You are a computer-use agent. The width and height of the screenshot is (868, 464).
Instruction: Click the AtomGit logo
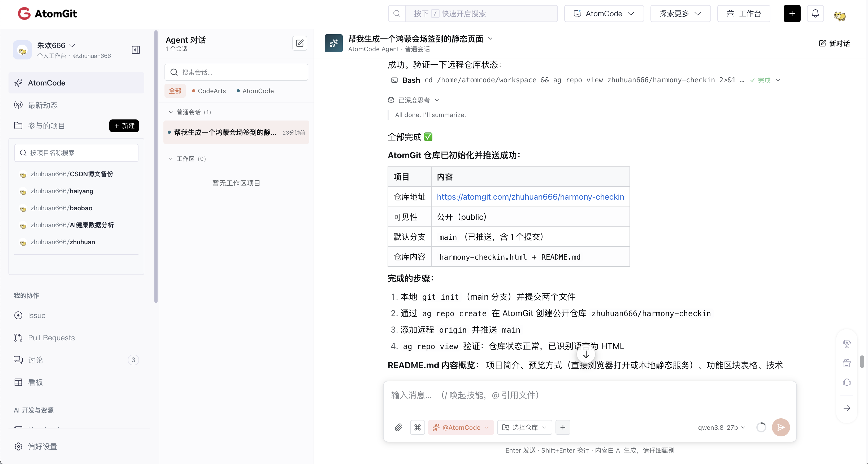click(x=47, y=14)
